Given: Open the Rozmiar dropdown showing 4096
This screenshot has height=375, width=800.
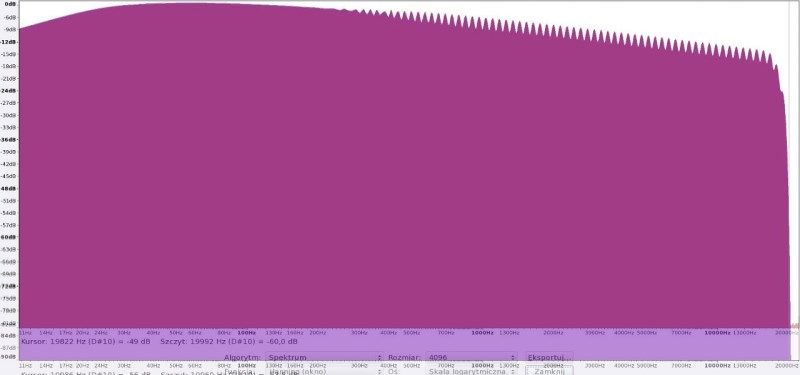Looking at the screenshot, I should pyautogui.click(x=471, y=357).
